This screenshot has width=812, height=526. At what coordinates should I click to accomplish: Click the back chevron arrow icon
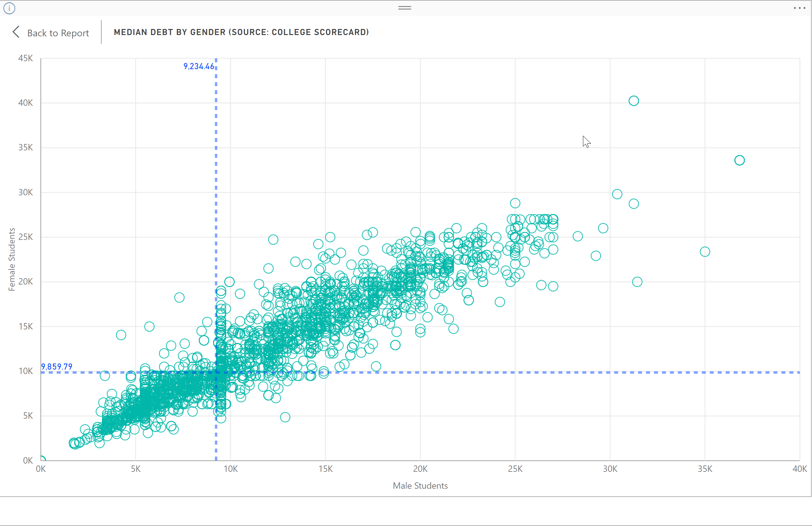point(15,32)
